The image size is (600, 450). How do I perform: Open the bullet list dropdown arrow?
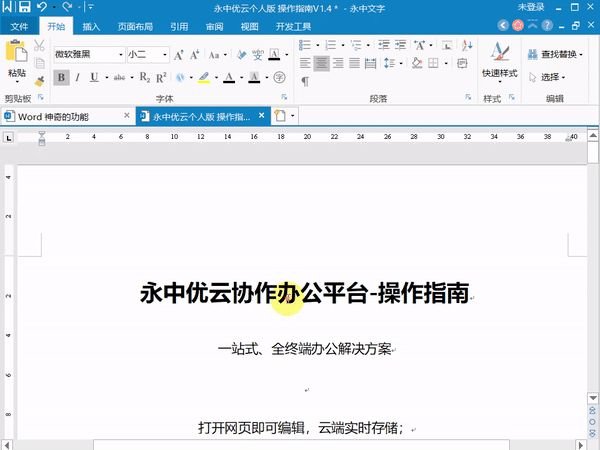(317, 45)
